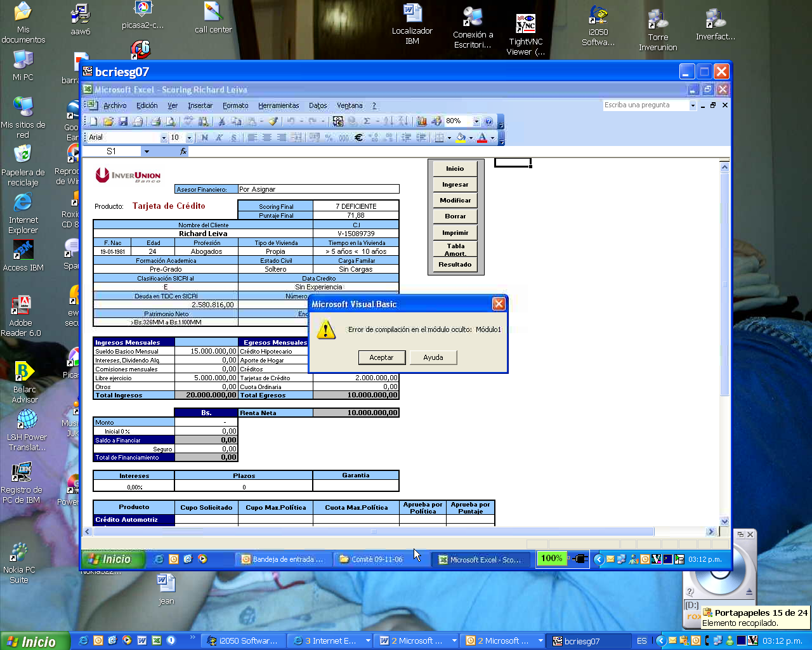Click the Decrease Decimal icon
The height and width of the screenshot is (650, 812).
pyautogui.click(x=388, y=137)
